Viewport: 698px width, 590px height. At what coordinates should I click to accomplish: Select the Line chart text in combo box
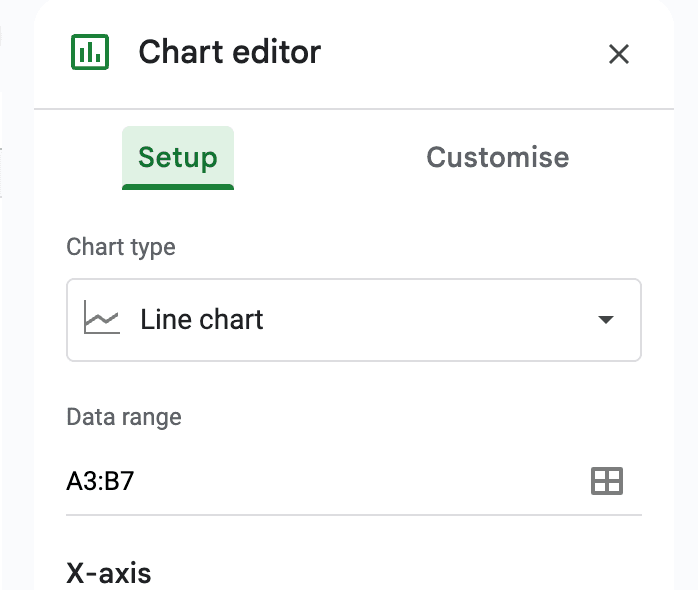(x=202, y=320)
